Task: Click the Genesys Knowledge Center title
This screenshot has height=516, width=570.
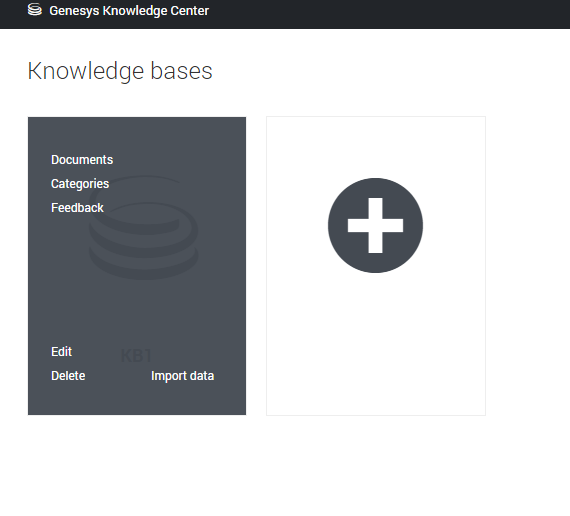Action: click(x=129, y=11)
